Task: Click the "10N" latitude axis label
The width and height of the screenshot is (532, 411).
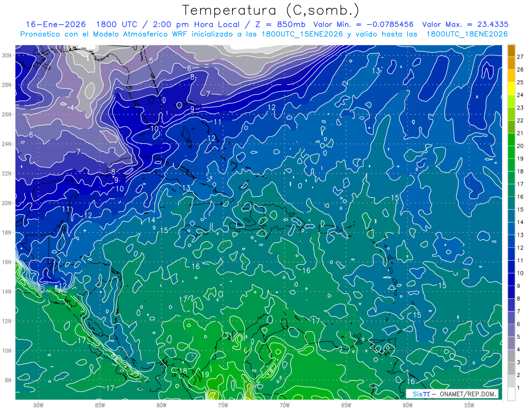Action: [x=7, y=351]
